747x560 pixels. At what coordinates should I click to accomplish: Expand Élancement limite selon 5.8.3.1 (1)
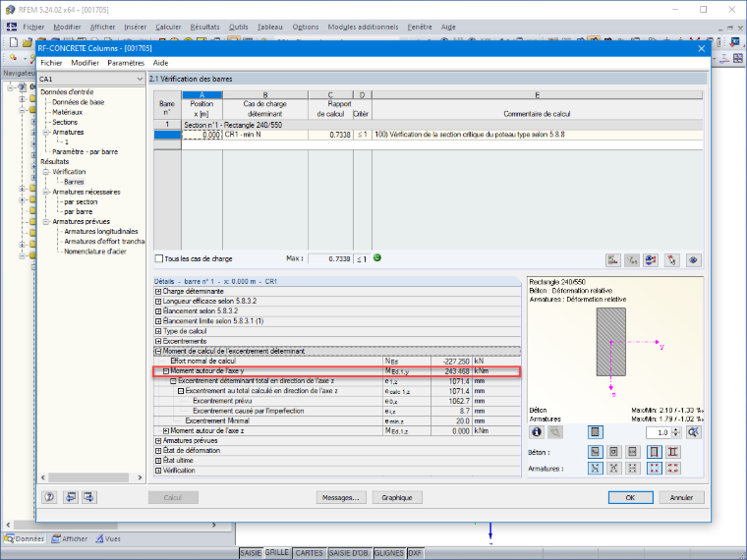pyautogui.click(x=158, y=321)
